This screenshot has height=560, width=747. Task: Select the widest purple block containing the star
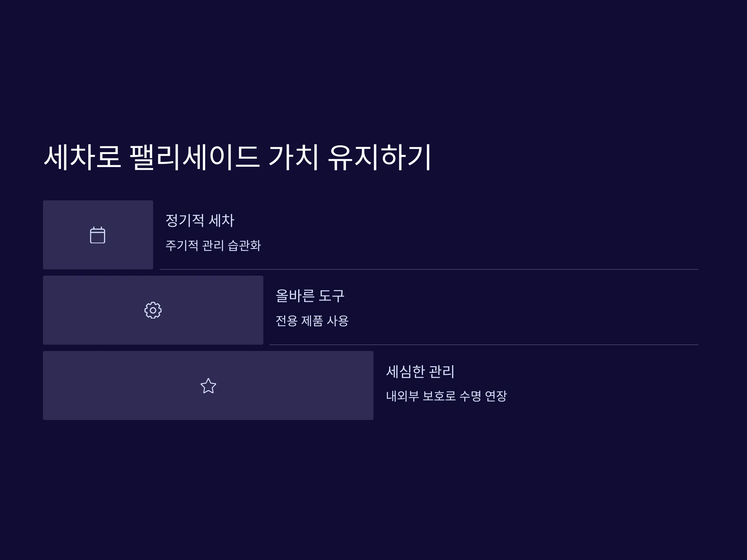click(208, 385)
